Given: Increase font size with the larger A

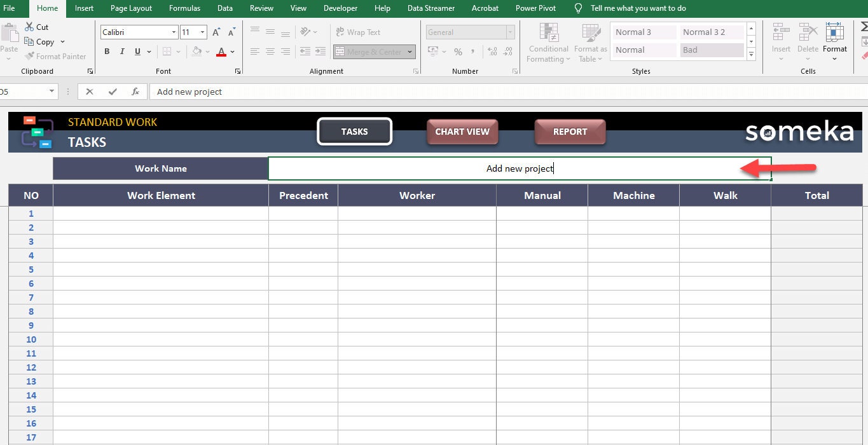Looking at the screenshot, I should 216,32.
